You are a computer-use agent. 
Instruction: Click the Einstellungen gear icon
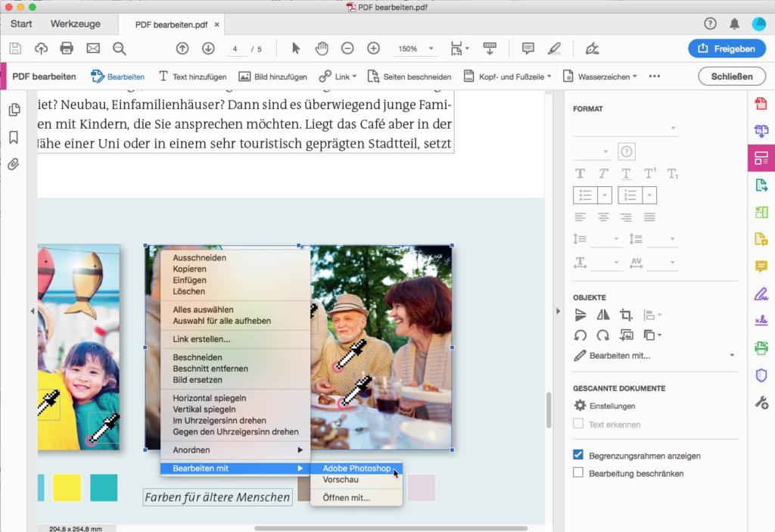[x=580, y=406]
